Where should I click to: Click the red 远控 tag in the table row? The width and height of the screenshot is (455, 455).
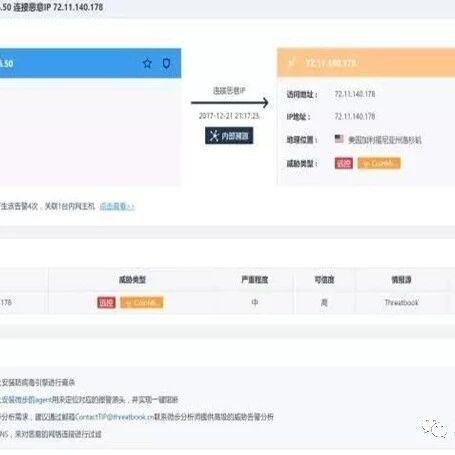click(x=106, y=303)
